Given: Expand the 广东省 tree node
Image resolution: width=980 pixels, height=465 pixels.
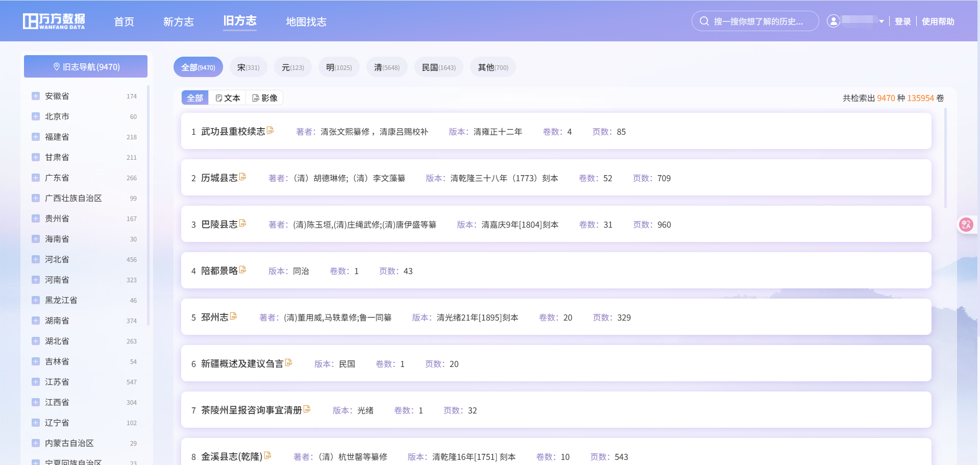Looking at the screenshot, I should tap(36, 178).
